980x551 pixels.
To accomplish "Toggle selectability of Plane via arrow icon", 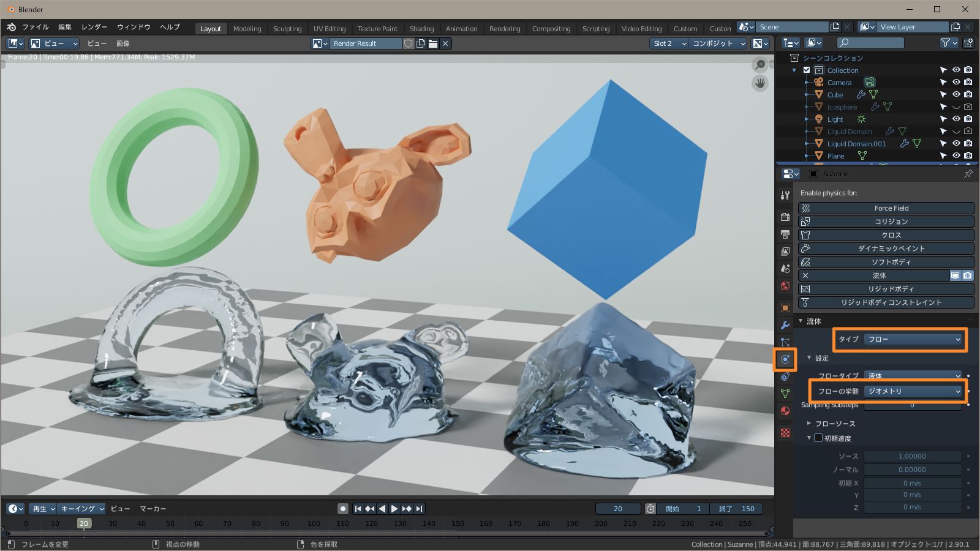I will [x=943, y=156].
